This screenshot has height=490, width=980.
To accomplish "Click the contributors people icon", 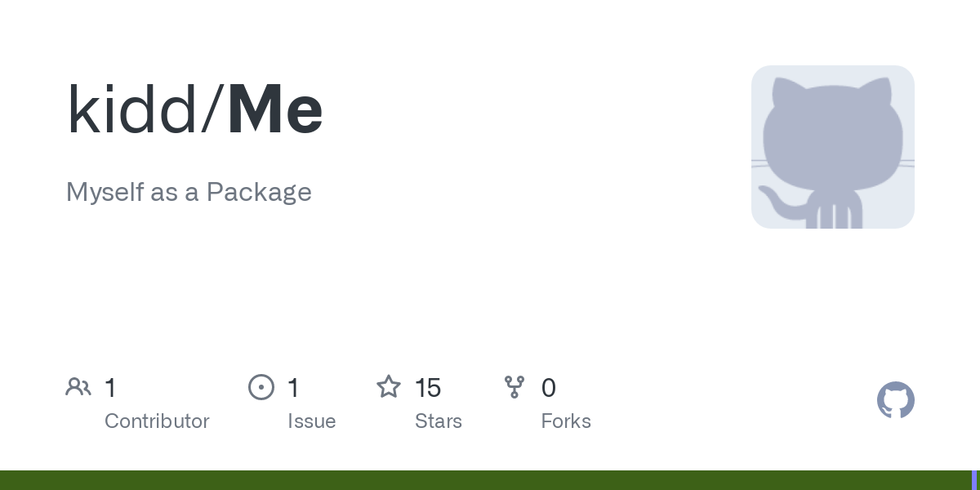I will [x=78, y=387].
